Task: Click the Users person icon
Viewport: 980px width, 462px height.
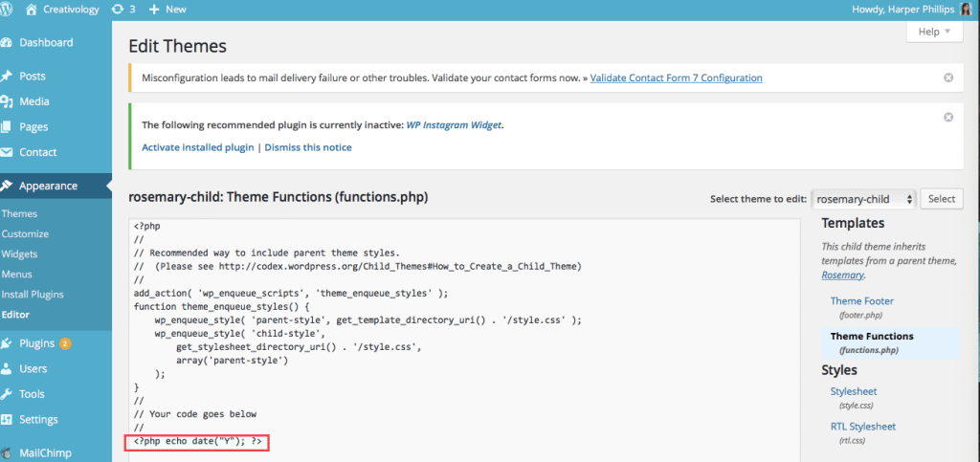Action: click(7, 368)
